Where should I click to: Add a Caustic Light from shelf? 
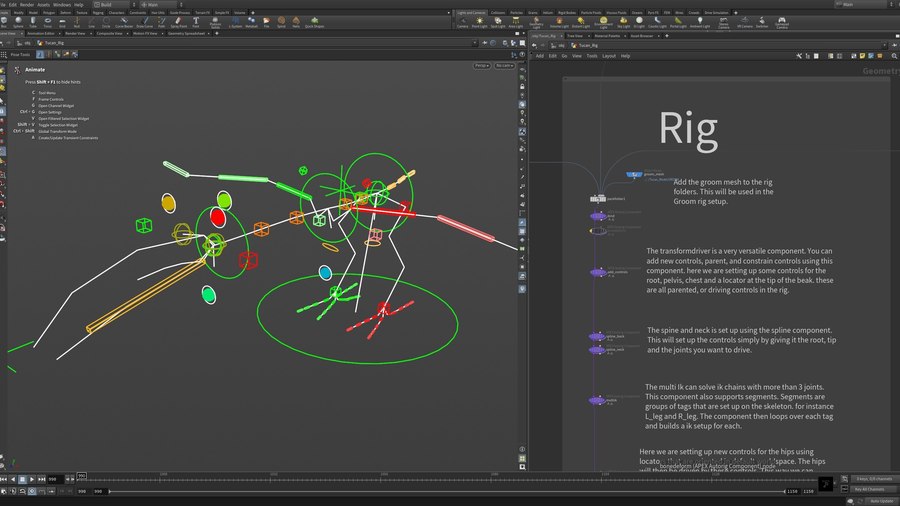point(657,22)
